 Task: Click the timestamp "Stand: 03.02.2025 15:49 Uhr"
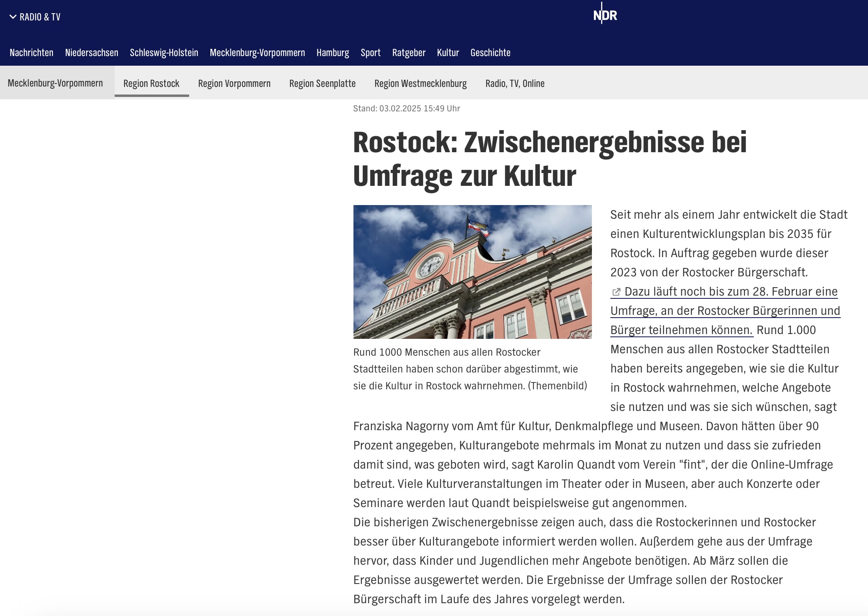point(406,109)
